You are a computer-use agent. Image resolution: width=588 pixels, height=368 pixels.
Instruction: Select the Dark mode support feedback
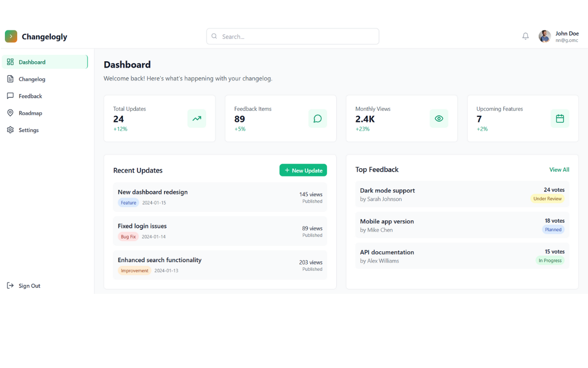pos(387,190)
